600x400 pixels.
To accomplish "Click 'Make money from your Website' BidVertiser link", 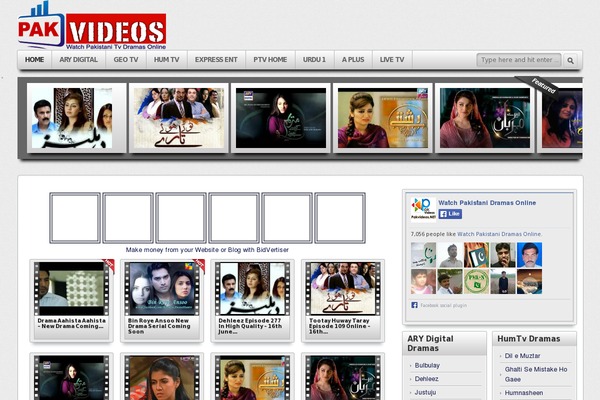I will [x=207, y=250].
